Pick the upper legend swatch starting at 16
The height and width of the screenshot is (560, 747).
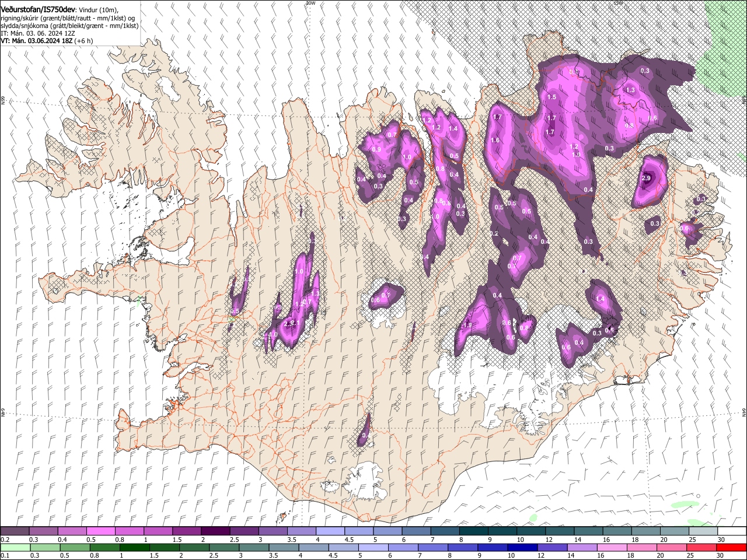point(617,531)
